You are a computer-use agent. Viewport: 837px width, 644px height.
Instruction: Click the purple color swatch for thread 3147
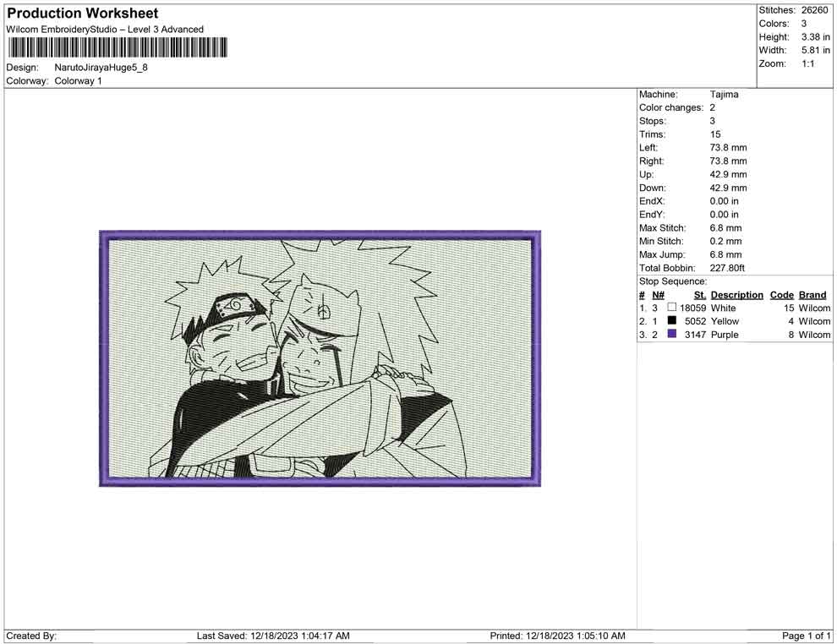click(x=671, y=334)
